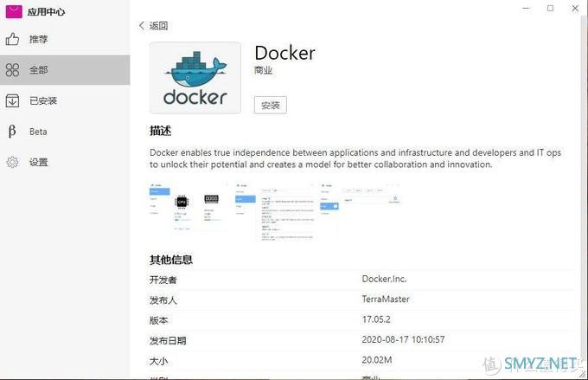Open the 设置 sidebar section
The image size is (588, 380).
[x=65, y=162]
